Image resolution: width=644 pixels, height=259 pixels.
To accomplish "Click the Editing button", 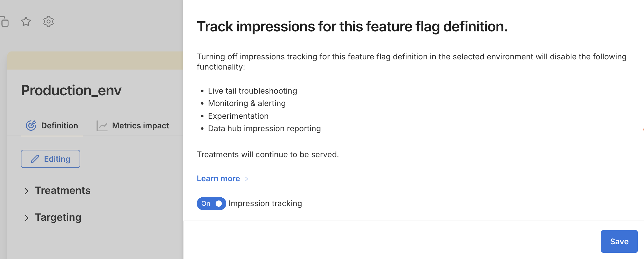I will [51, 159].
